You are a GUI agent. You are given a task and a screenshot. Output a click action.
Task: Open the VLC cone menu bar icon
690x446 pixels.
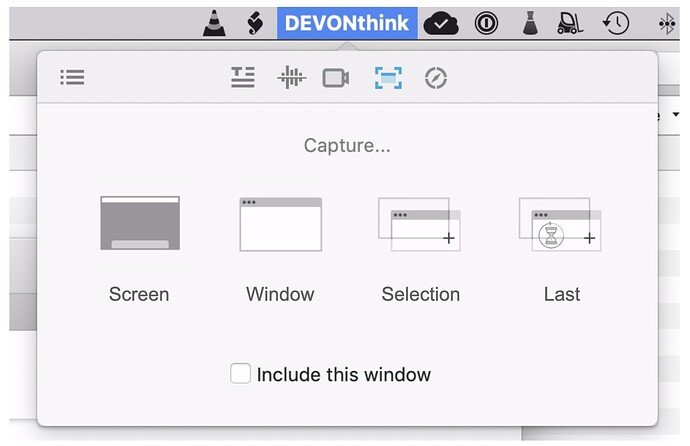click(x=214, y=23)
